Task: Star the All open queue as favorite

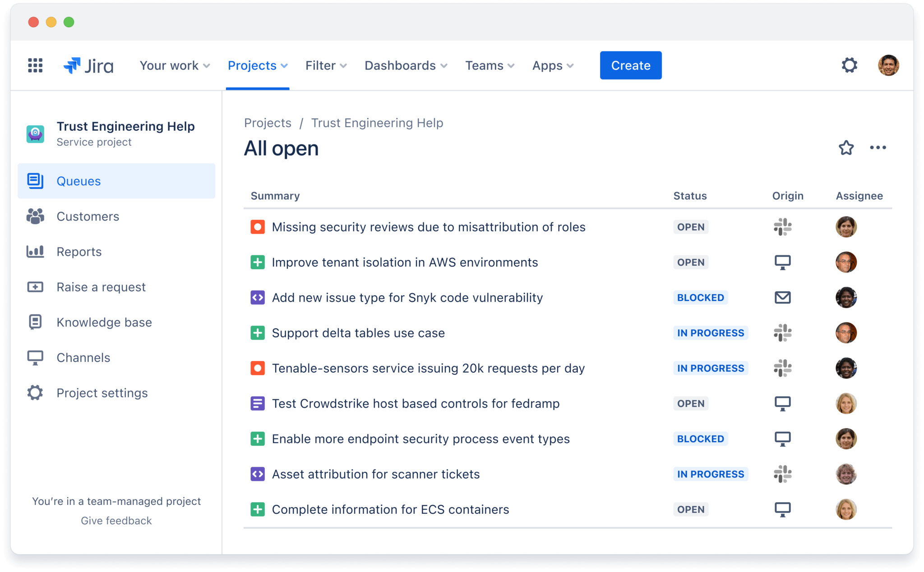Action: [846, 148]
